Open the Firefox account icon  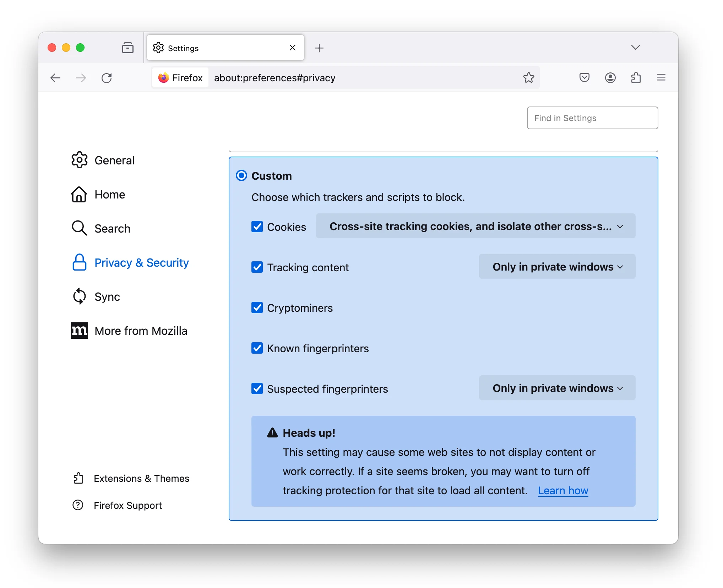pos(610,77)
